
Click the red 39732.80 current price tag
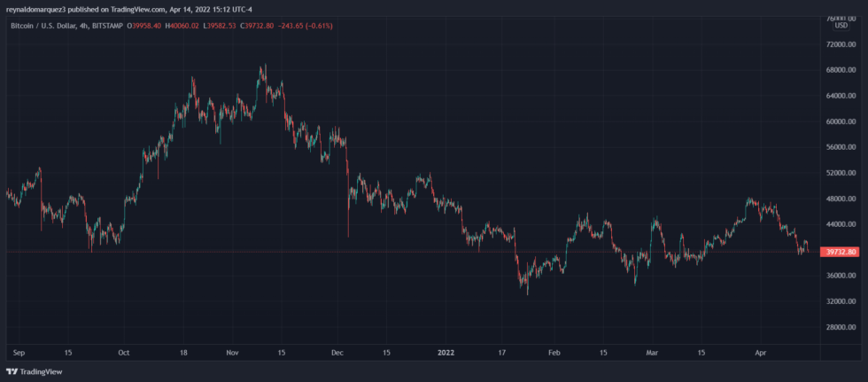pos(841,252)
